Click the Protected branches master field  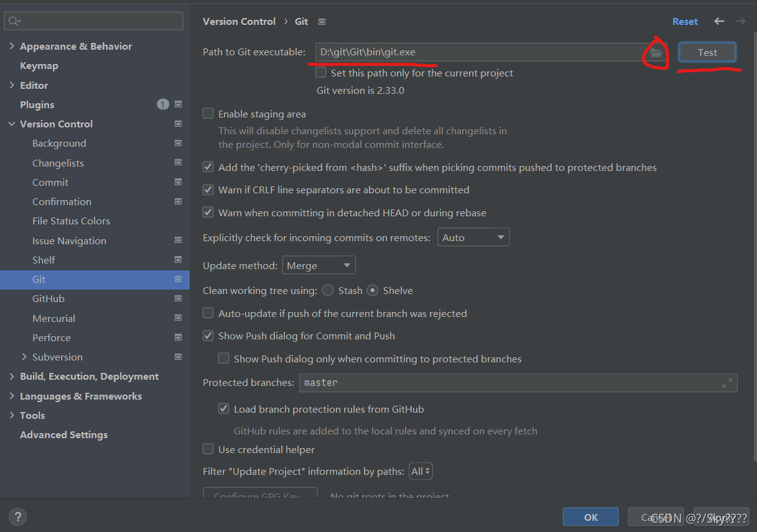(x=518, y=383)
